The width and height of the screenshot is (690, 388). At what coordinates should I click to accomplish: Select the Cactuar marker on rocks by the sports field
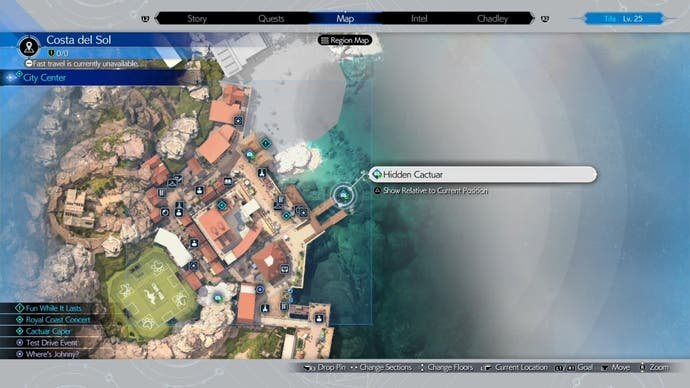tap(217, 298)
